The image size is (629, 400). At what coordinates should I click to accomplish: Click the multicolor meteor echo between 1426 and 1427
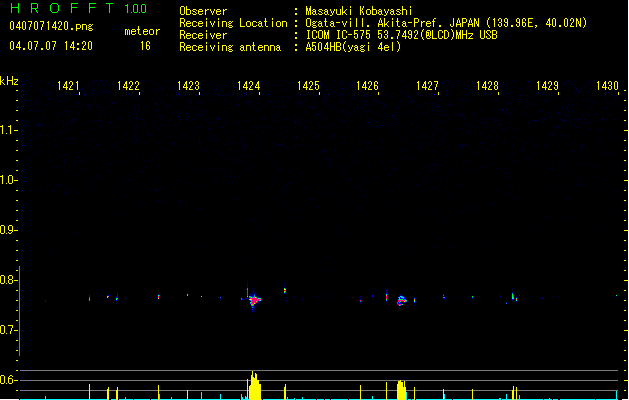(x=402, y=301)
